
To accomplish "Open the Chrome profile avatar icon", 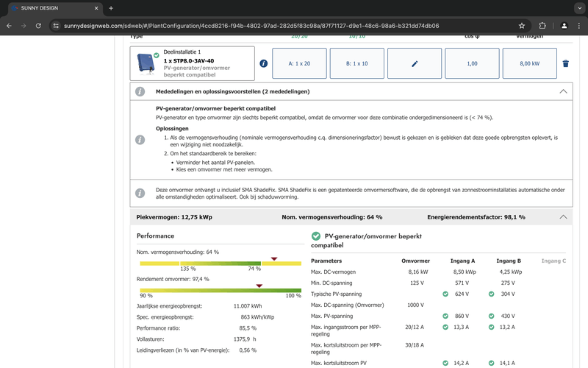I will [x=564, y=25].
